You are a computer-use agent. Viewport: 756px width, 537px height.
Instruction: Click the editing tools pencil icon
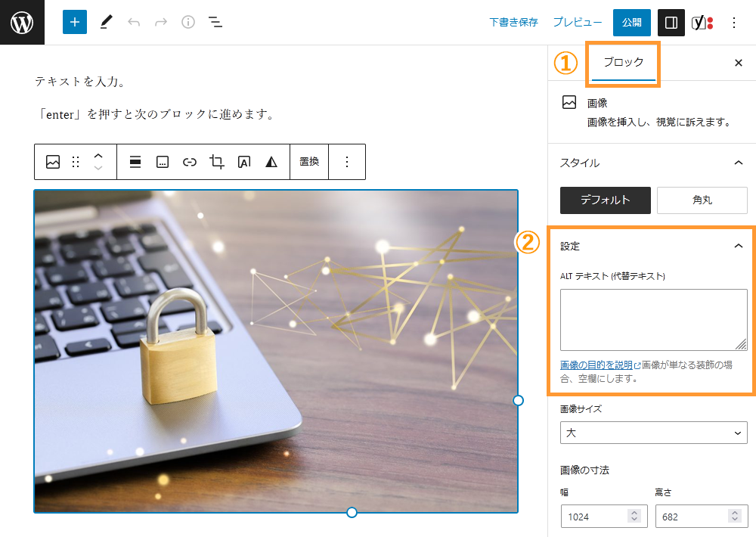pyautogui.click(x=106, y=22)
